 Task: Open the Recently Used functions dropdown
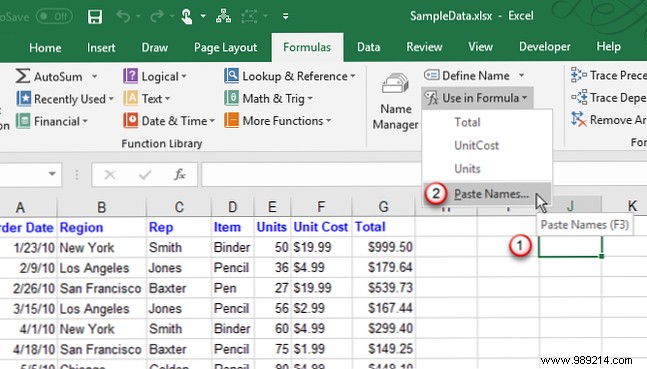pyautogui.click(x=111, y=99)
